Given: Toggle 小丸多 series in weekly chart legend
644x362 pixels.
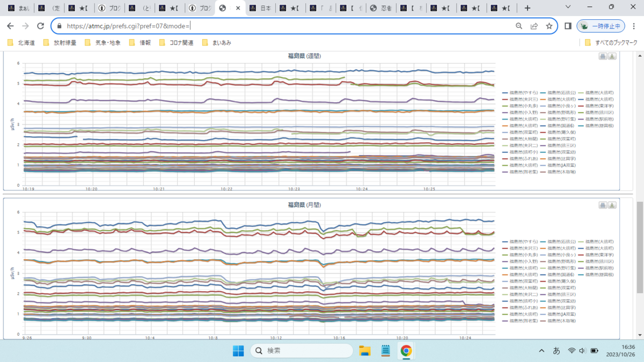Looking at the screenshot, I should tap(521, 106).
